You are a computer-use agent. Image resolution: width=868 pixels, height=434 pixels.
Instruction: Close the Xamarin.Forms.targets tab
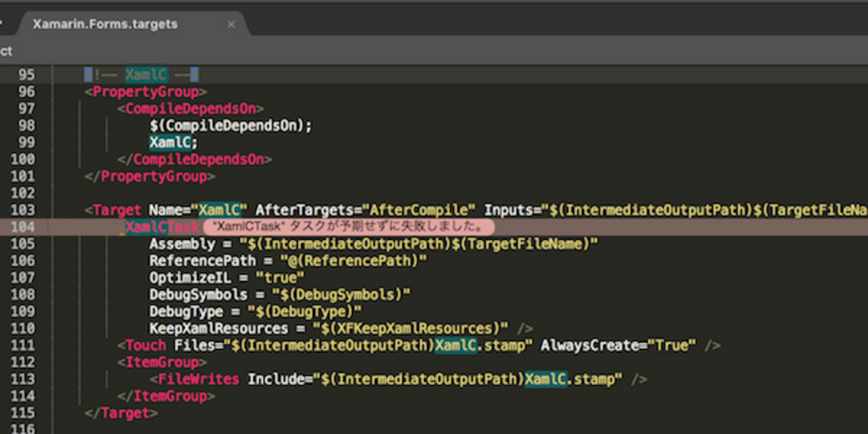click(x=231, y=24)
